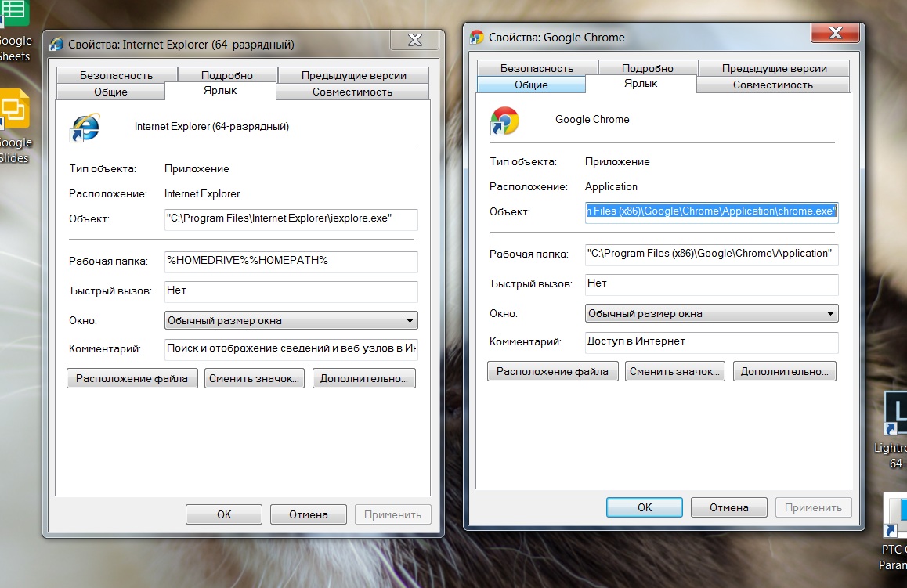Image resolution: width=907 pixels, height=588 pixels.
Task: Click the Расположение value Internet Explorer
Action: point(202,193)
